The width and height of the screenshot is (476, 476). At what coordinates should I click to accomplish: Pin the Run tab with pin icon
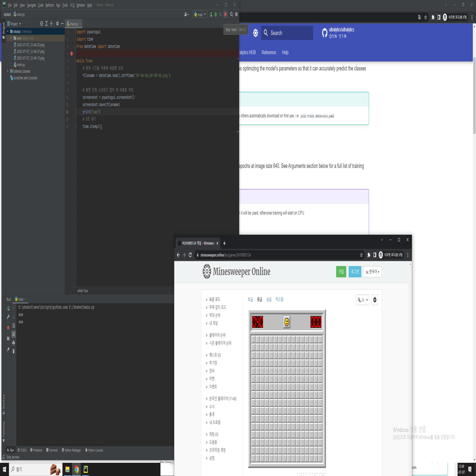pos(8,349)
